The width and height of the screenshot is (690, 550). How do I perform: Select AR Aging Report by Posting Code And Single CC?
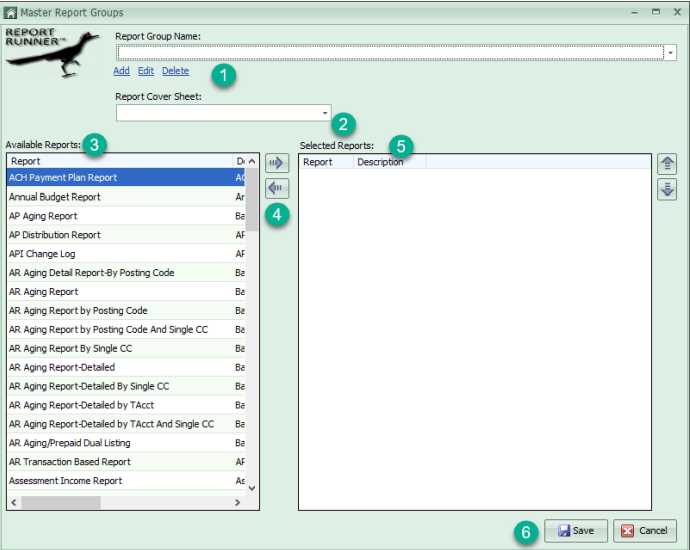126,329
